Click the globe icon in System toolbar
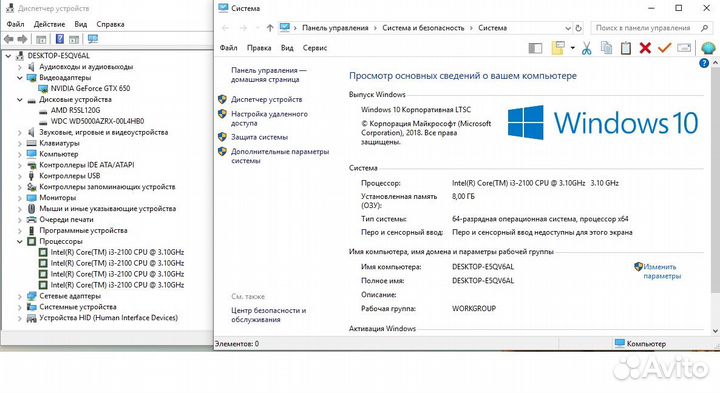The image size is (720, 393). [708, 48]
